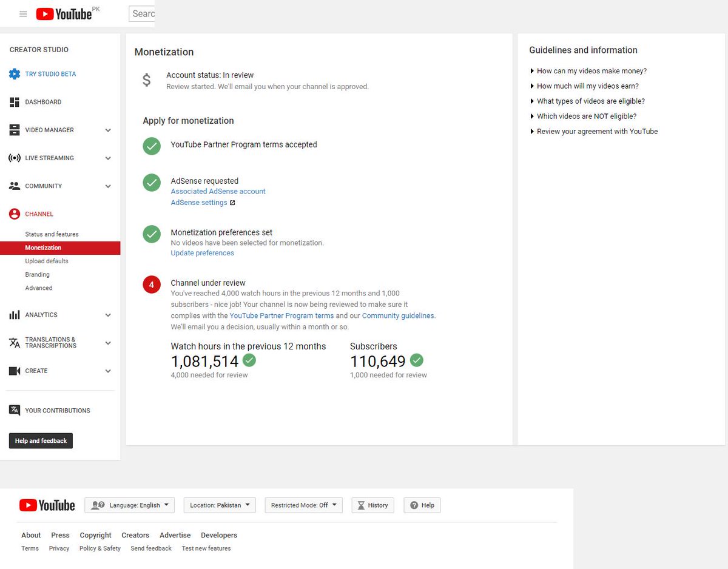Open the YouTube Partner Program terms link
728x569 pixels.
[282, 315]
